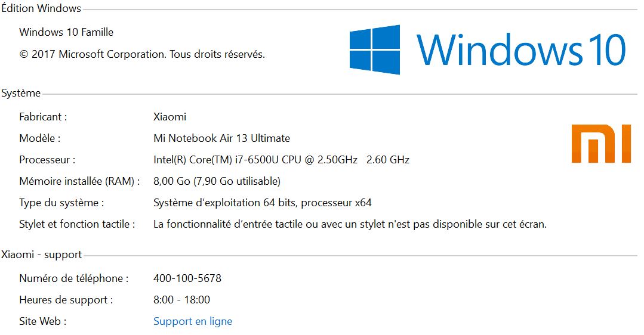Click the support hours 8:00 - 18:00

tap(181, 300)
